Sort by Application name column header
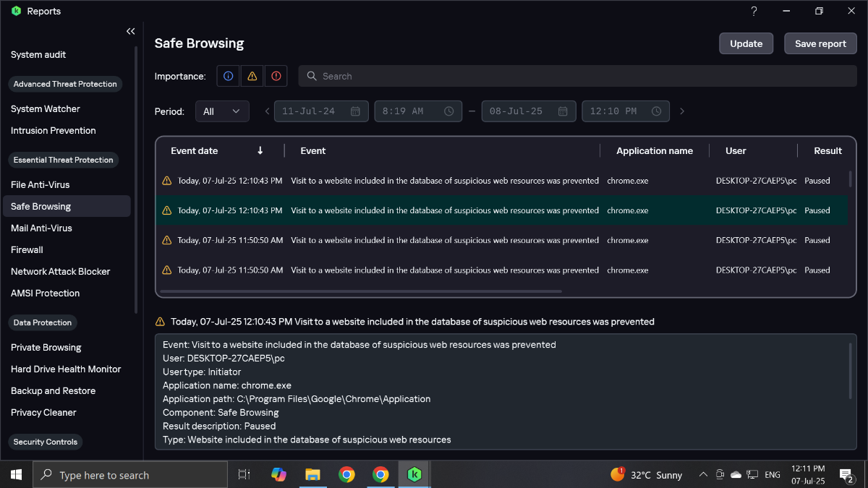Viewport: 868px width, 488px height. pos(655,150)
